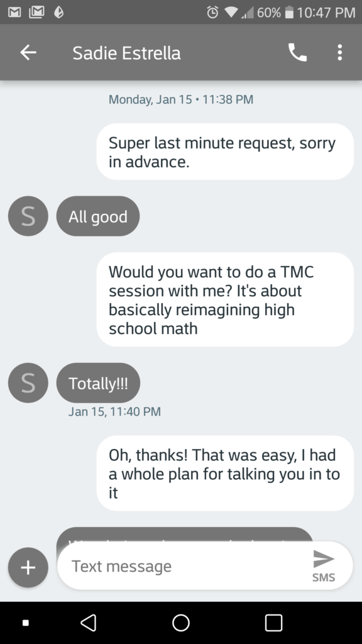Select the TMC session message bubble
This screenshot has height=644, width=362.
[x=225, y=299]
